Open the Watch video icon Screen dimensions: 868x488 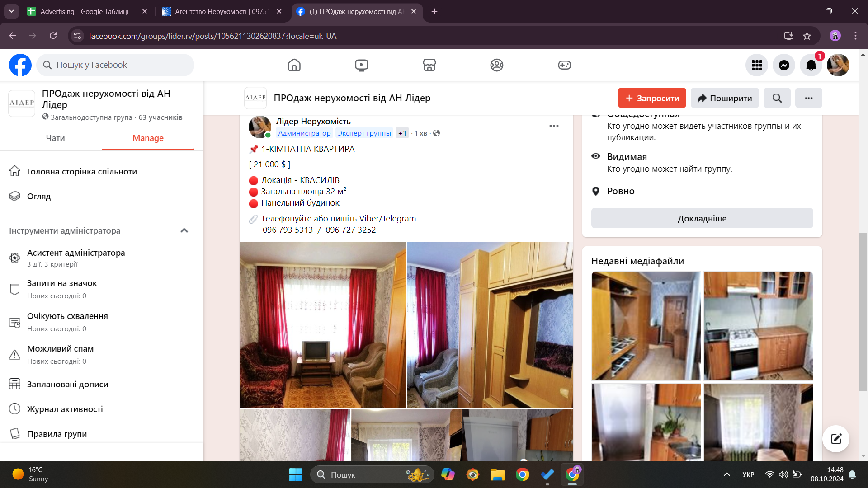(x=362, y=65)
